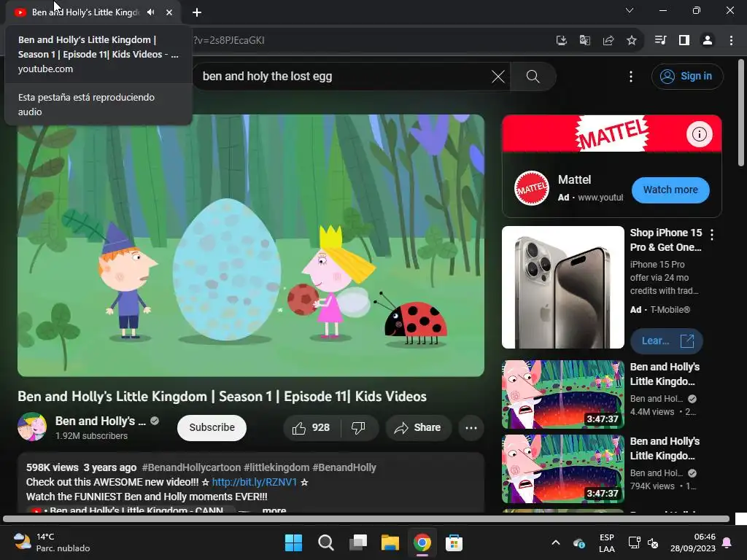This screenshot has height=560, width=747.
Task: Open Microsoft Store from the taskbar
Action: (454, 542)
